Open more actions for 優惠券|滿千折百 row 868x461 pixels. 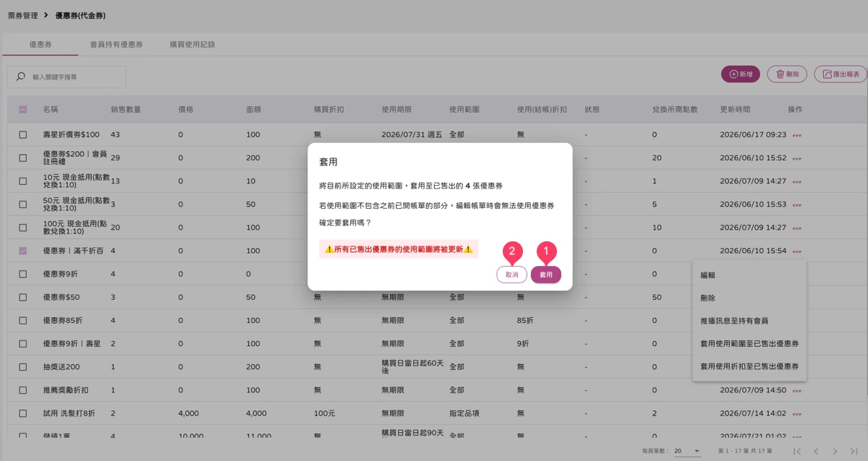[797, 251]
